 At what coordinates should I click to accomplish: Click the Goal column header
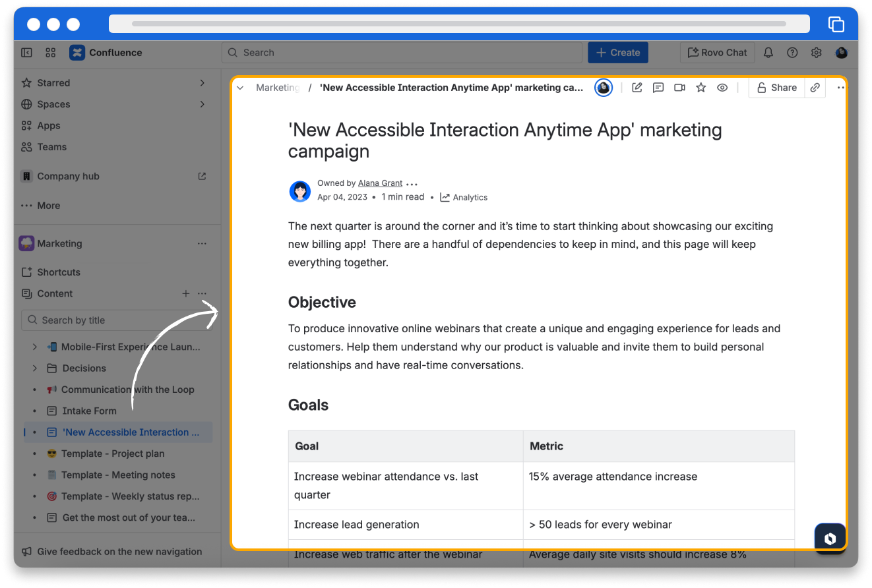coord(406,446)
